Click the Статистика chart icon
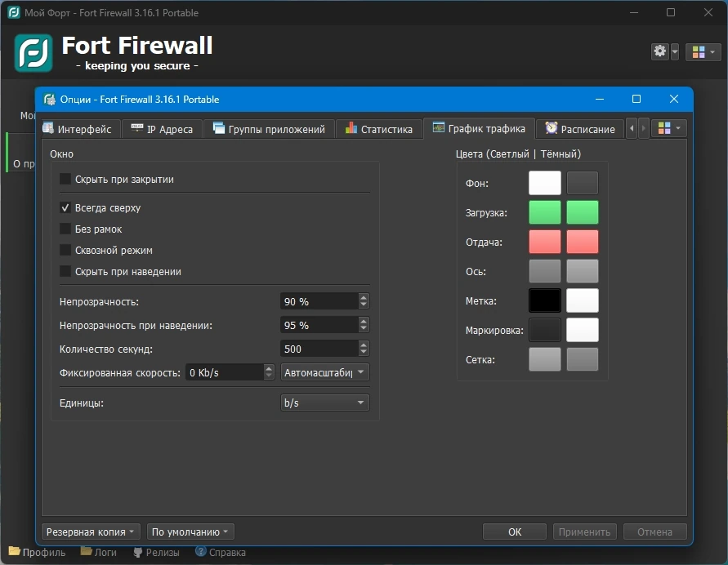The width and height of the screenshot is (728, 565). point(351,128)
